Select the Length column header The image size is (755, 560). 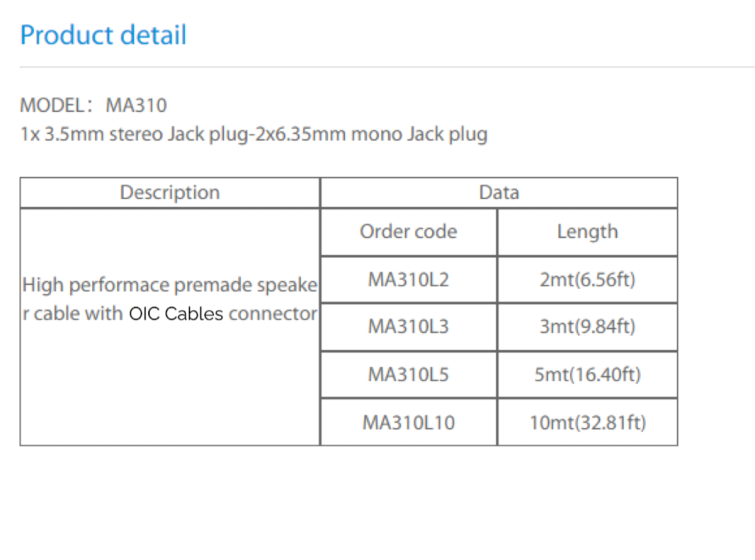tap(587, 231)
